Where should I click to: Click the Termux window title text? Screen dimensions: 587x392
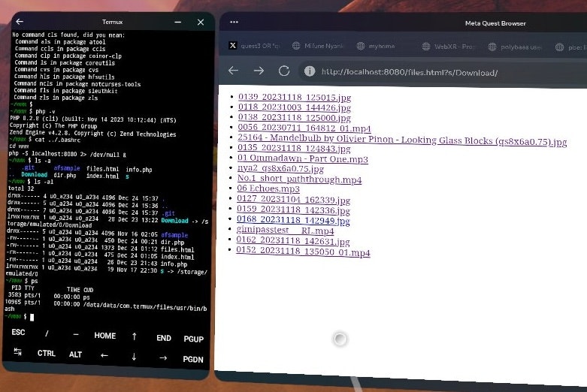coord(112,22)
